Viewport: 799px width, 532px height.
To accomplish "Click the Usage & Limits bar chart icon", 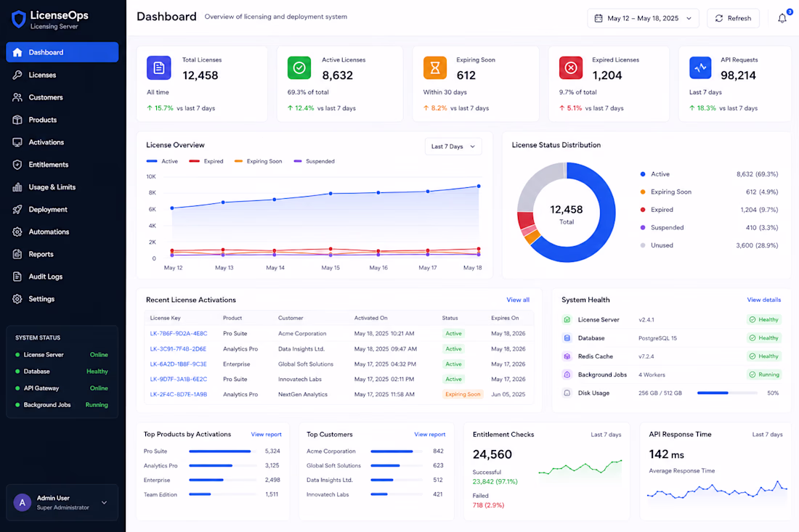I will point(17,187).
